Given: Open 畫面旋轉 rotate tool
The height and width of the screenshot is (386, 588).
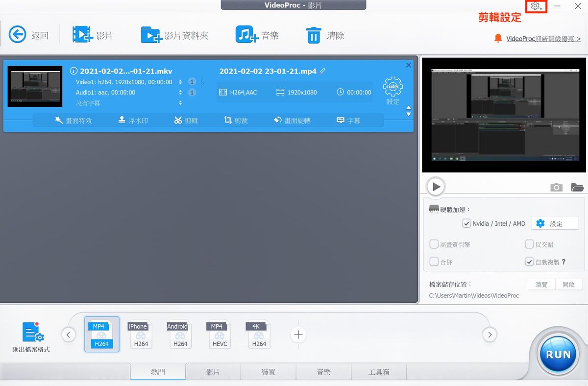Looking at the screenshot, I should coord(292,120).
